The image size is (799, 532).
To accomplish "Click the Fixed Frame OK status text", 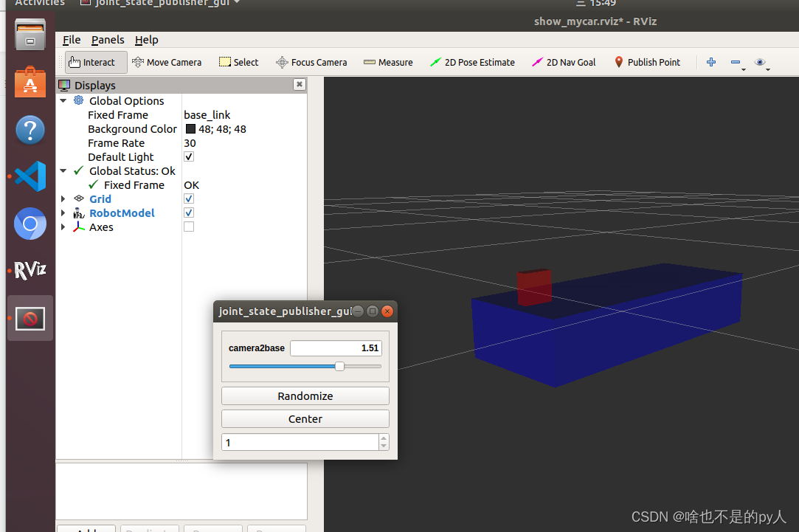I will (x=192, y=185).
